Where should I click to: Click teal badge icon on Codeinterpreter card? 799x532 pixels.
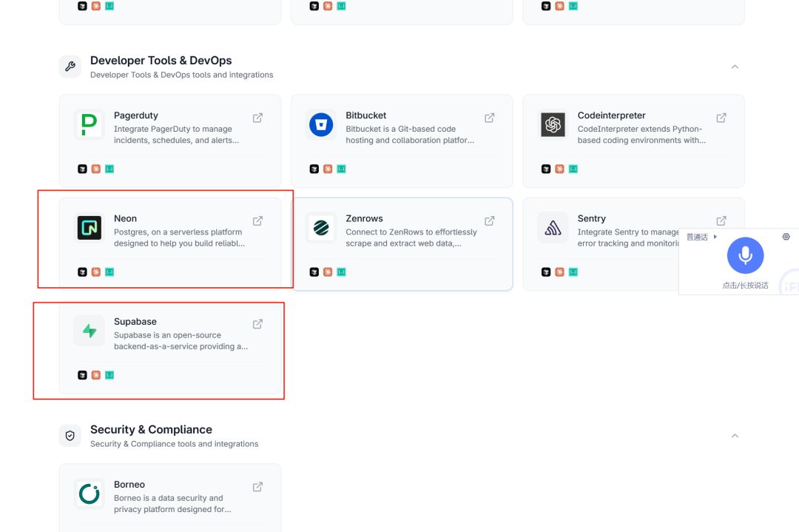pyautogui.click(x=573, y=169)
